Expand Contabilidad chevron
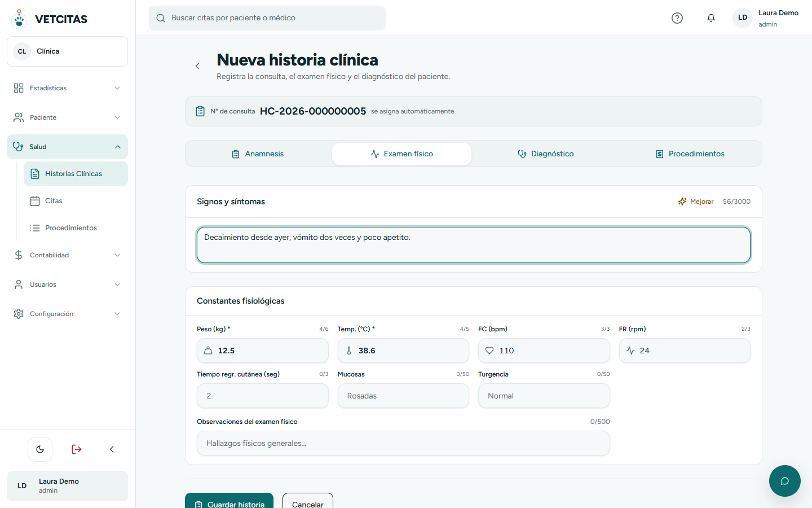 [x=117, y=255]
